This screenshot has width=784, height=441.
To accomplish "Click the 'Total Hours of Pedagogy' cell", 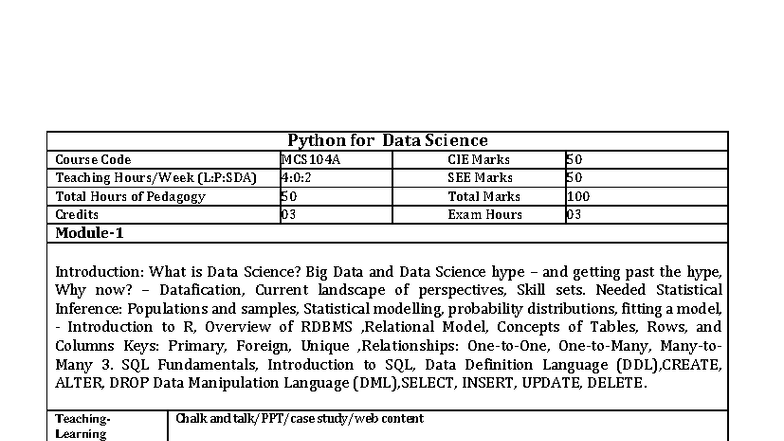I will tap(130, 197).
